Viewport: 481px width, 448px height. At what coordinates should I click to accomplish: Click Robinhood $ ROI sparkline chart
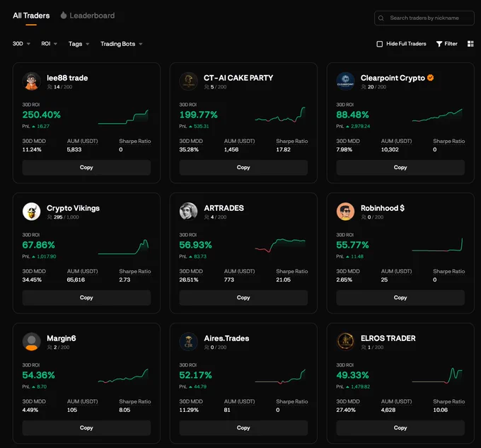pyautogui.click(x=437, y=245)
